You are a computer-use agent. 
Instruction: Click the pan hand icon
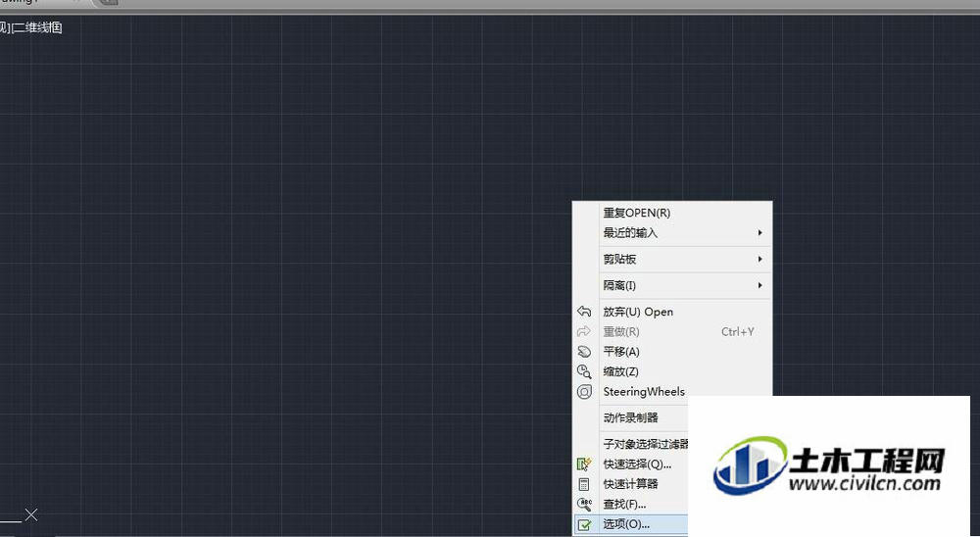(584, 352)
